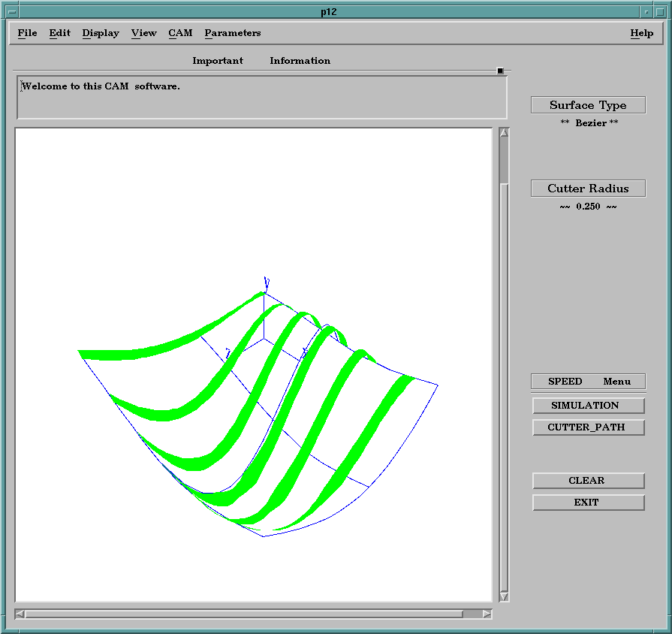
Task: Click the horizontal scrollbar right arrow
Action: 487,614
